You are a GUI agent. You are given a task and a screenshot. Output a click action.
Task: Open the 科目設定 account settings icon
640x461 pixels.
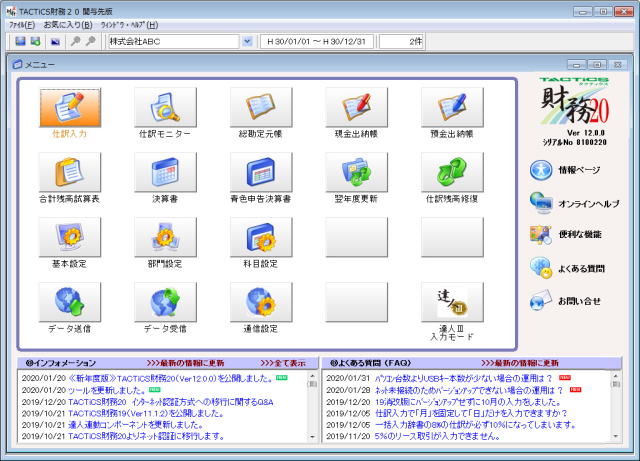(261, 237)
